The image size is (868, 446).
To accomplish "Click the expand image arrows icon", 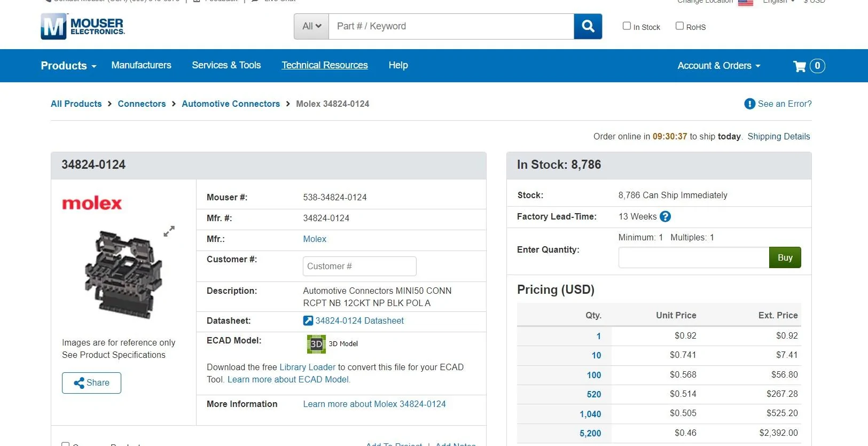I will coord(169,231).
